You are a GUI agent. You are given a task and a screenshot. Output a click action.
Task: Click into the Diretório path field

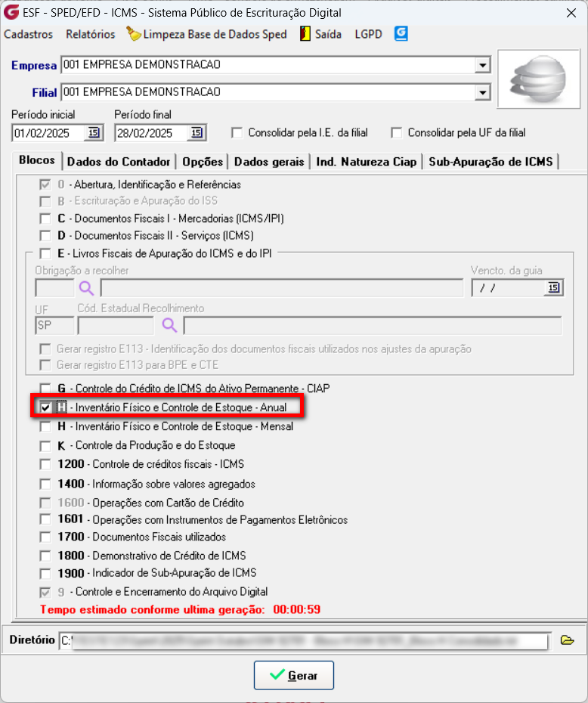point(304,641)
